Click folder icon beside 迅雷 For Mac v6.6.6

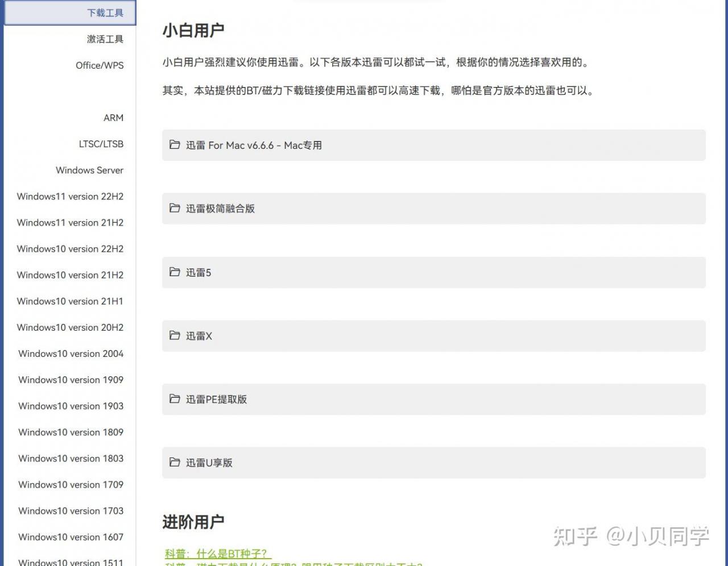(175, 145)
